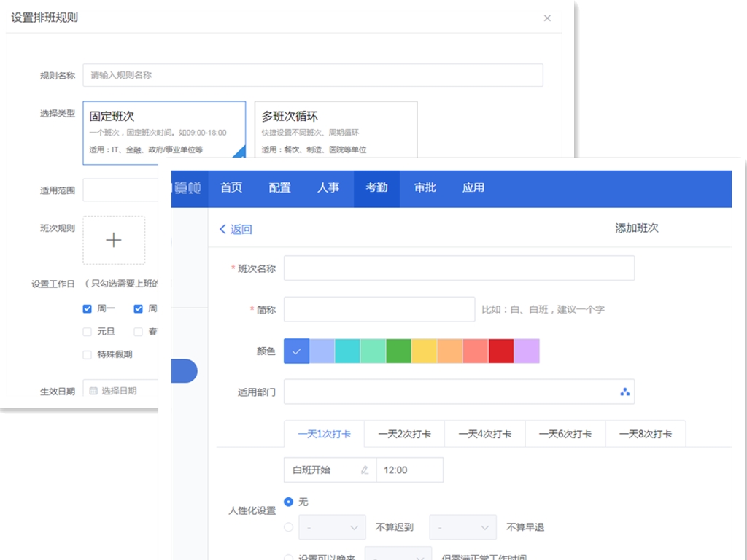Select the 多班次循环 schedule type card
The image size is (747, 560).
click(x=336, y=128)
